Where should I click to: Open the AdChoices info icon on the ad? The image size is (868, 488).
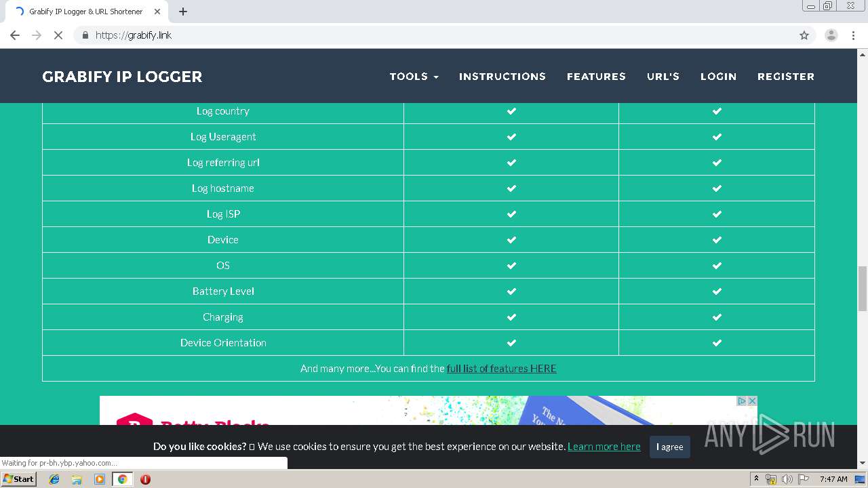pyautogui.click(x=741, y=401)
